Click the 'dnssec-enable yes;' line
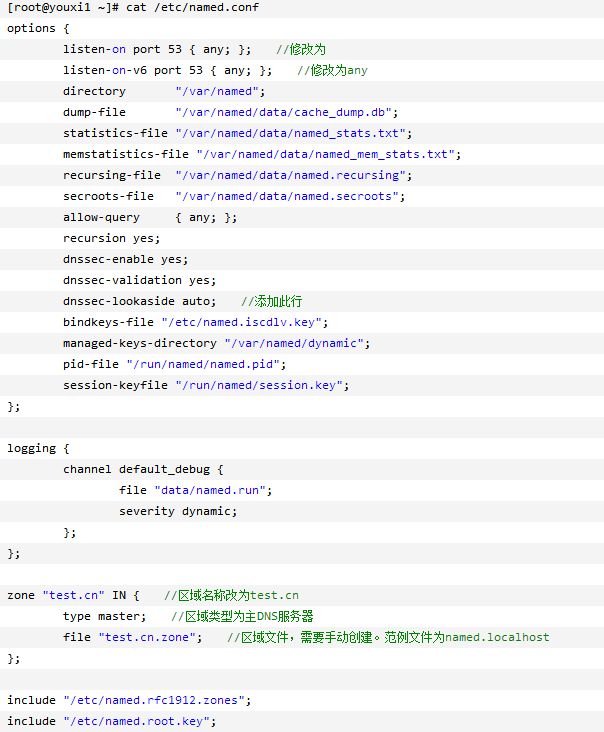Screen dimensions: 604x732 (126, 260)
